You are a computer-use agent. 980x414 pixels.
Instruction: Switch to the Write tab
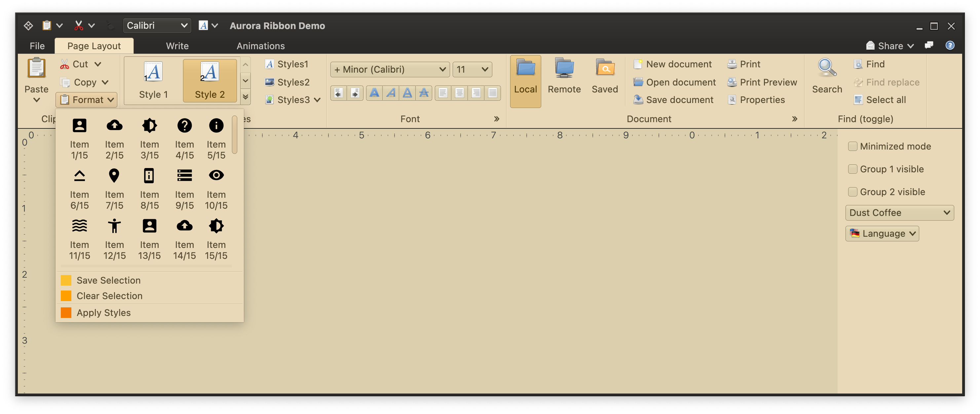[x=177, y=46]
